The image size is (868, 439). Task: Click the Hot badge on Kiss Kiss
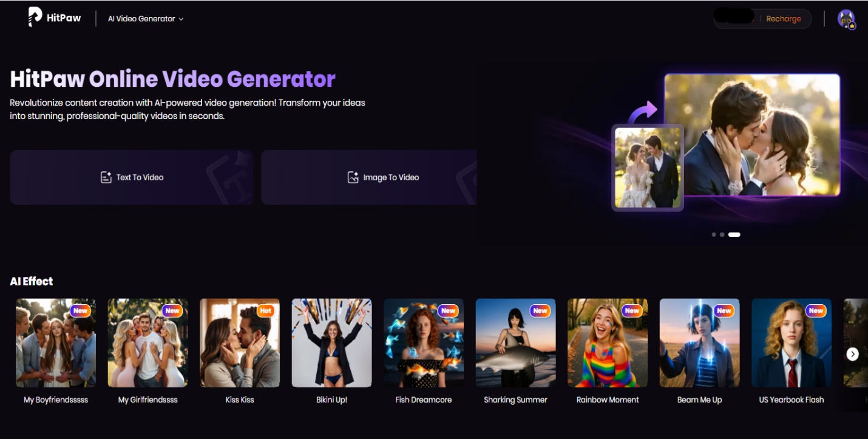pyautogui.click(x=265, y=310)
